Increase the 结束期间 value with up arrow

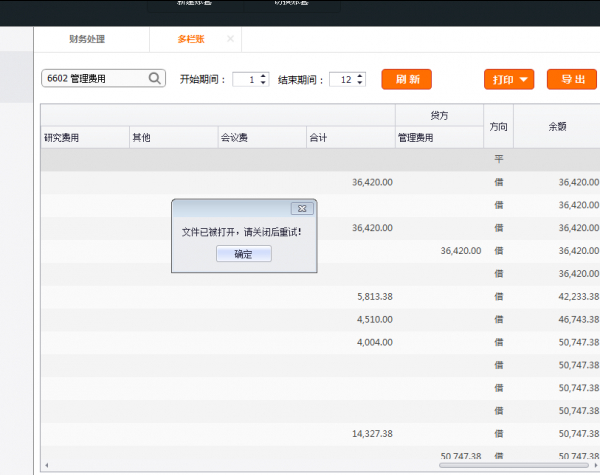click(360, 75)
